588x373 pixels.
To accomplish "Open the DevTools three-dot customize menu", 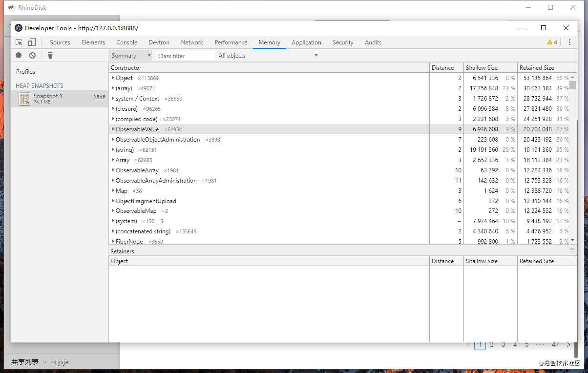I will tap(569, 42).
